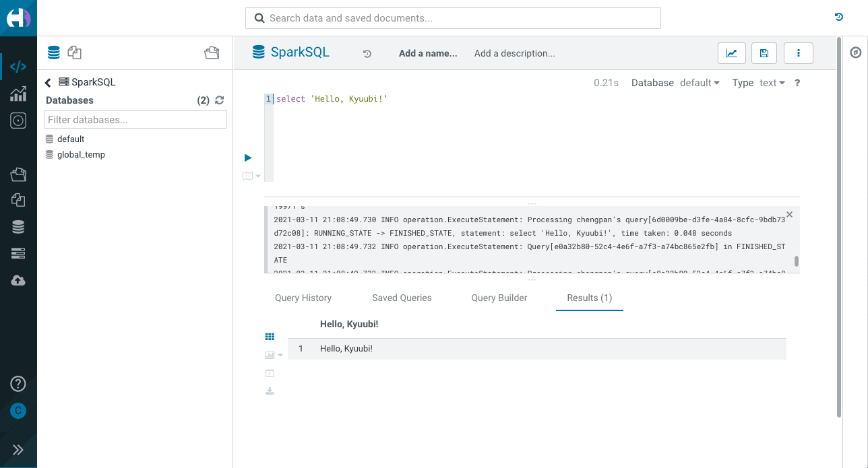Open the editor help question mark
Viewport: 868px width, 468px height.
pos(797,83)
